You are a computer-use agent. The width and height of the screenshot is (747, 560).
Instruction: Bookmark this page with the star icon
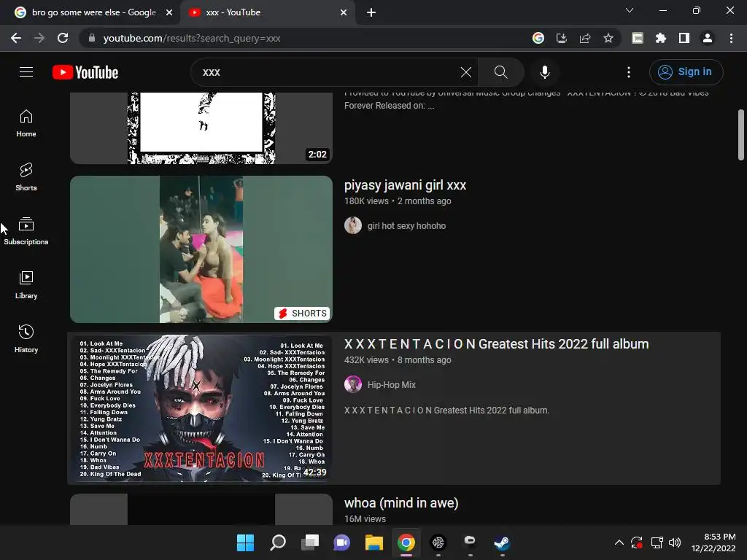pos(608,38)
